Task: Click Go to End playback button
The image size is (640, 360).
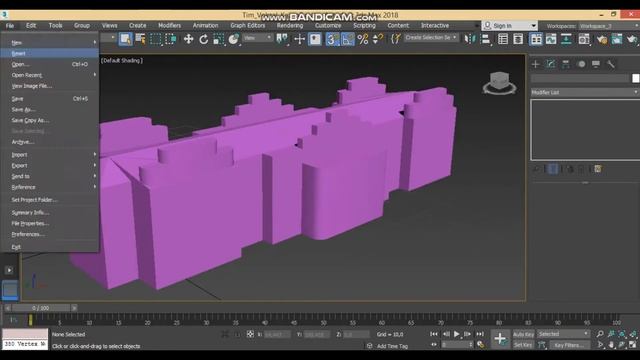Action: click(x=480, y=334)
